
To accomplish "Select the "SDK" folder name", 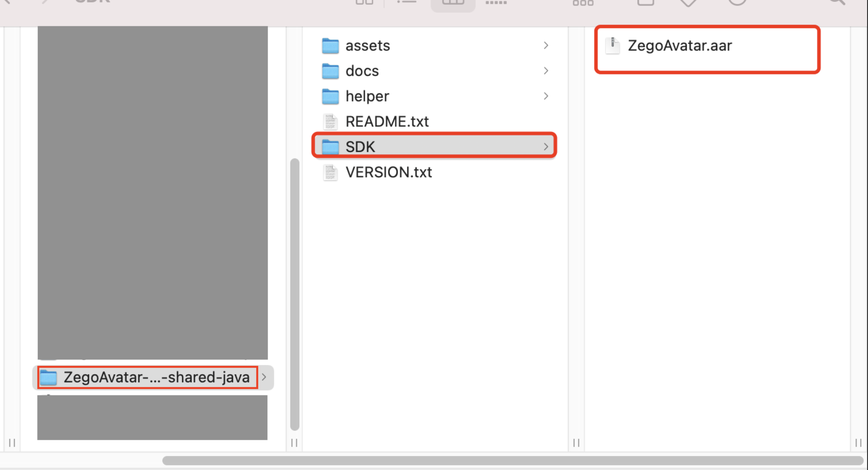I will 360,147.
